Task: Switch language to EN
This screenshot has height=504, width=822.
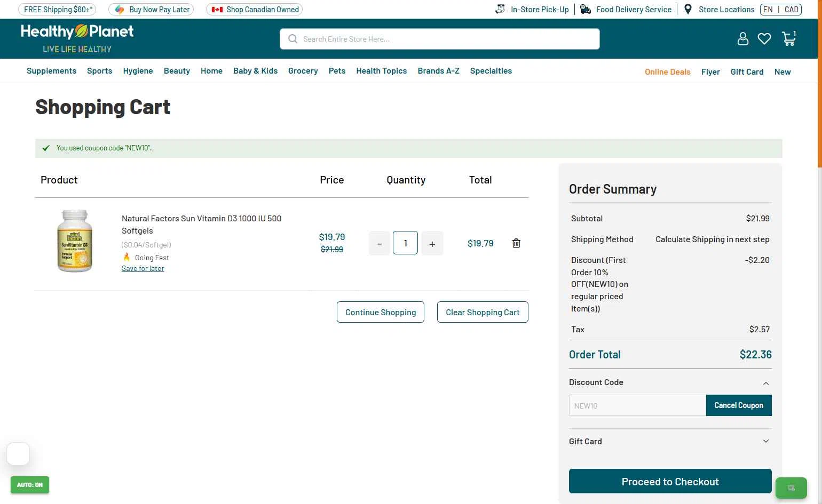Action: pyautogui.click(x=768, y=9)
